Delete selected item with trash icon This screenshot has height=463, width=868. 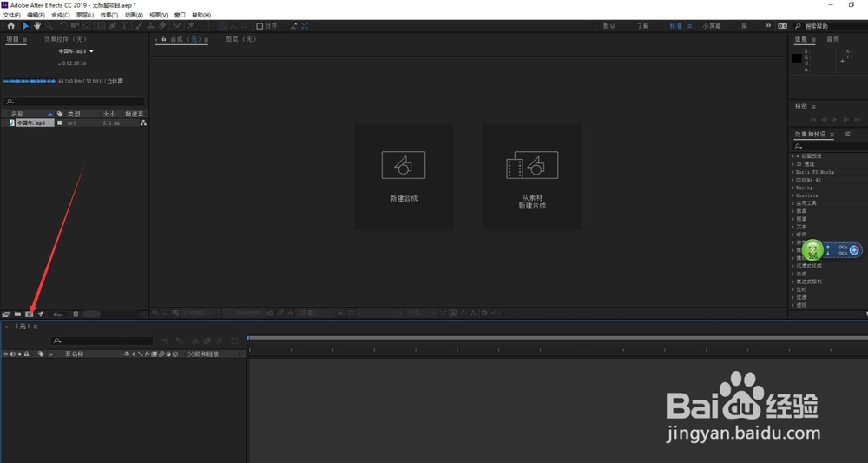pos(76,314)
